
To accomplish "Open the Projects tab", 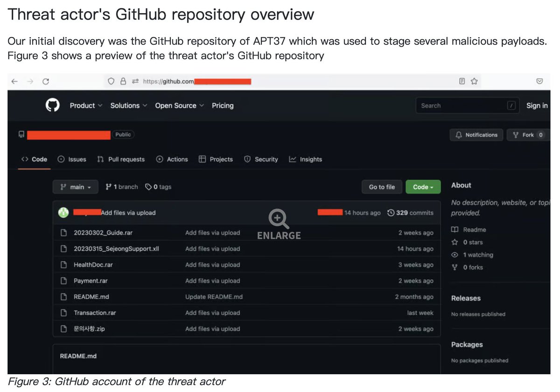I will 216,159.
